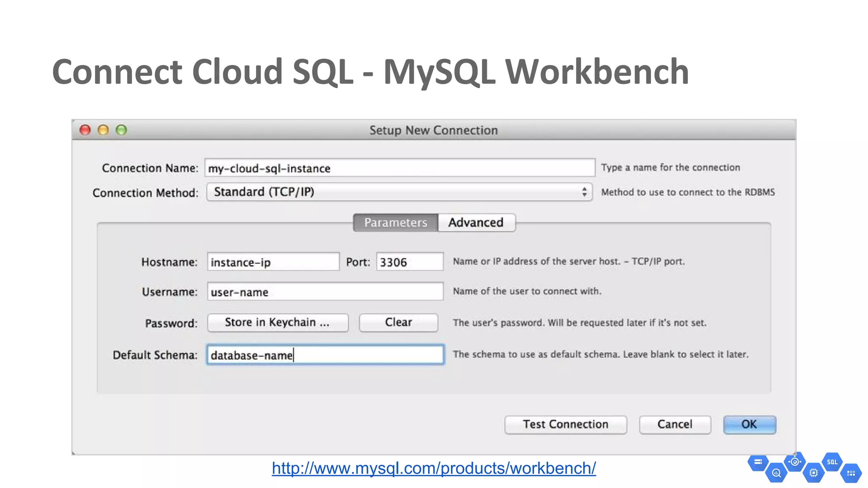Screen dimensions: 868x488
Task: Open the Connection Method dropdown
Action: tap(399, 192)
